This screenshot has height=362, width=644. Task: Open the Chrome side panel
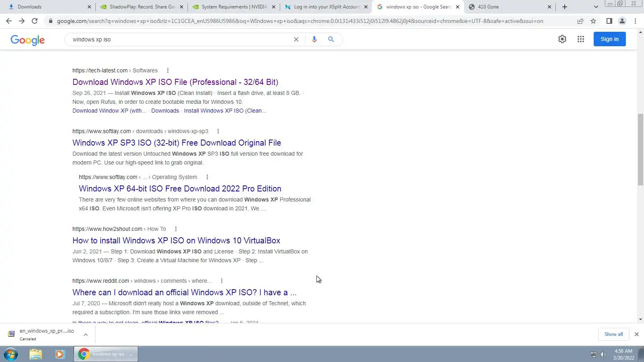pyautogui.click(x=609, y=21)
